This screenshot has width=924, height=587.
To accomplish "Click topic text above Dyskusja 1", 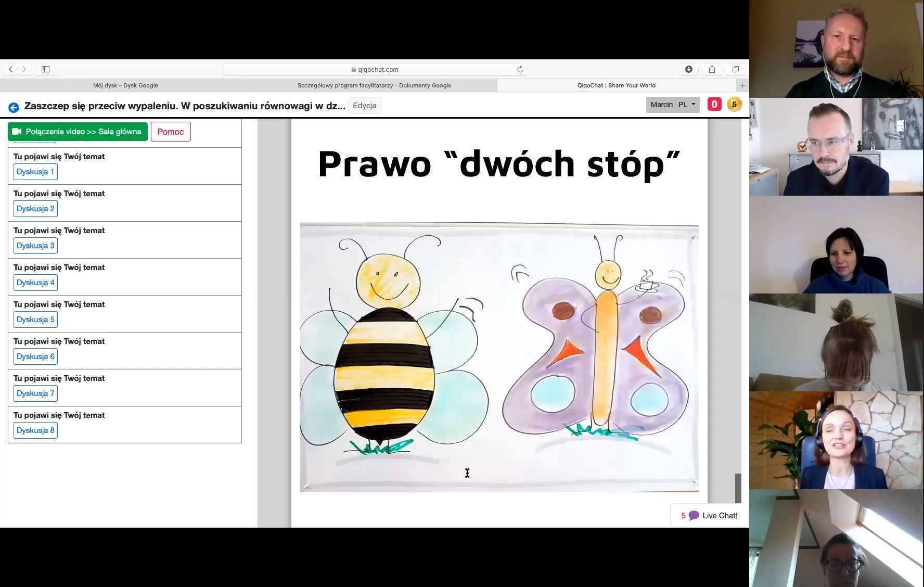I will coord(59,157).
